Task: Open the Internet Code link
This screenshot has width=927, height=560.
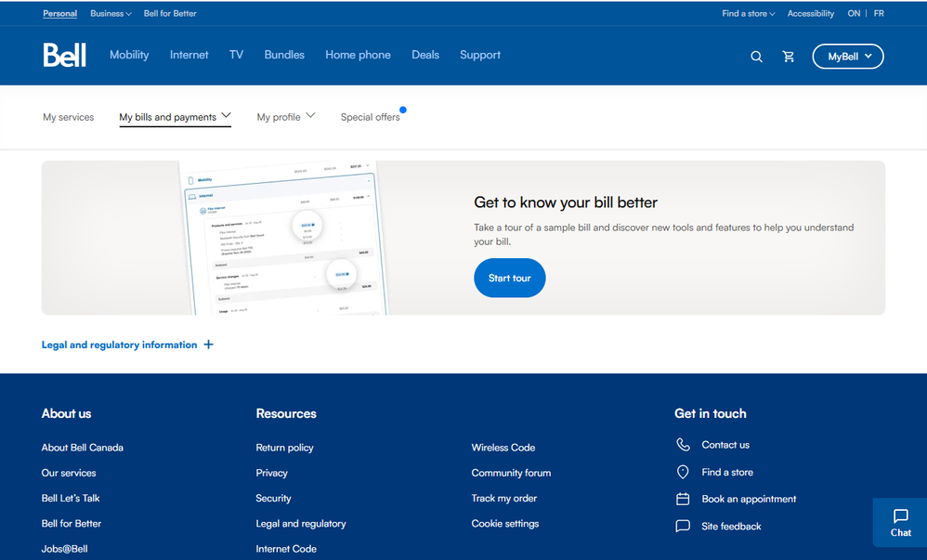Action: [286, 549]
